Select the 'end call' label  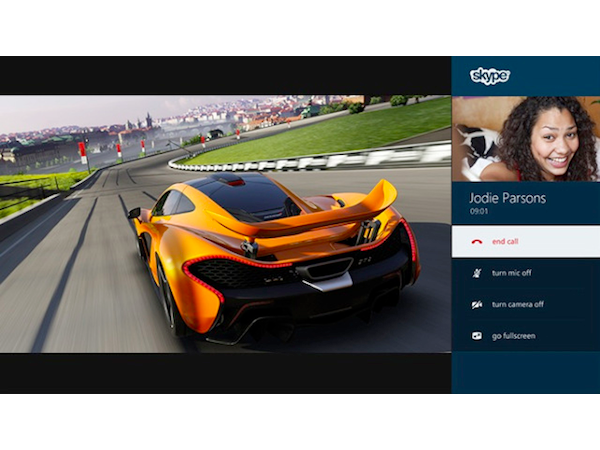[505, 241]
